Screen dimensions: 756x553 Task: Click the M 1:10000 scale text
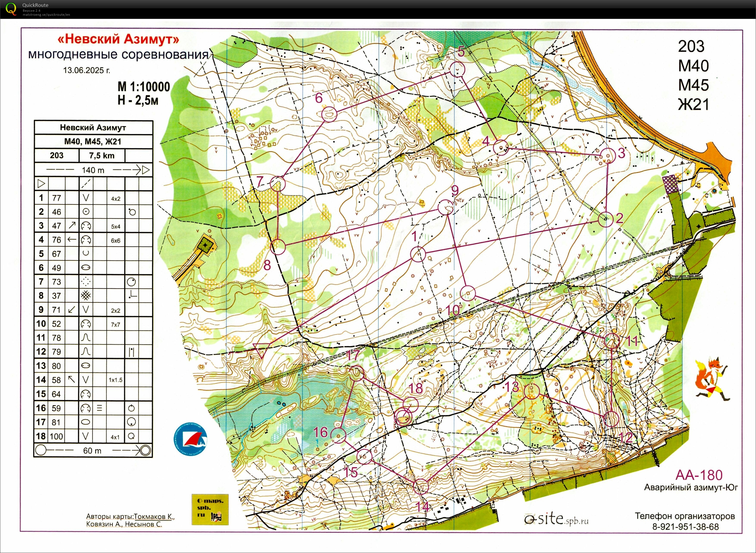[x=144, y=87]
